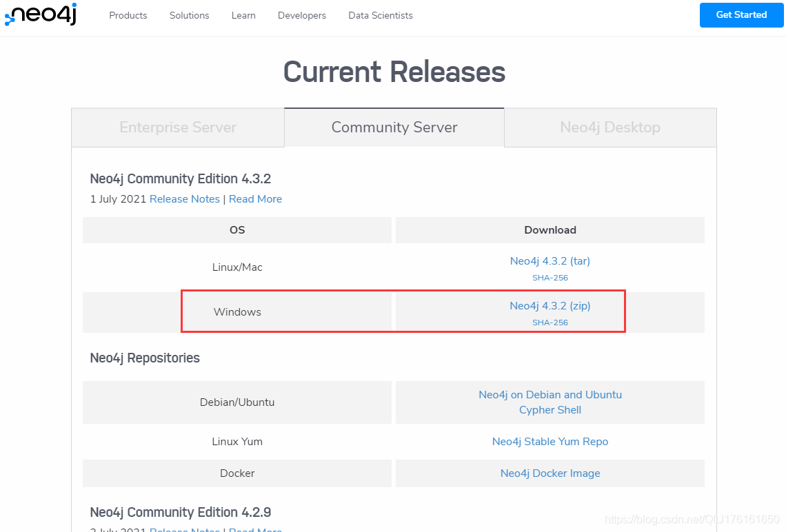Click the Get Started button
This screenshot has height=532, width=786.
click(741, 15)
